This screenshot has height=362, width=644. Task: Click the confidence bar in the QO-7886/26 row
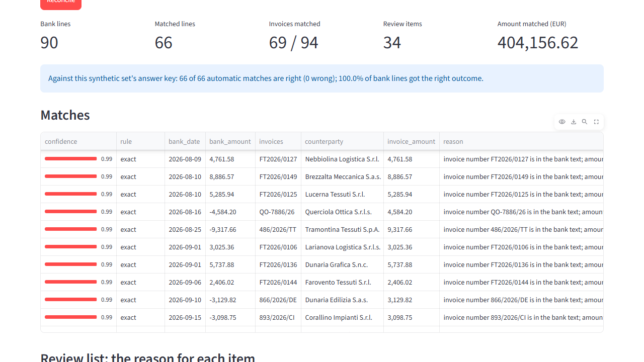coord(70,212)
